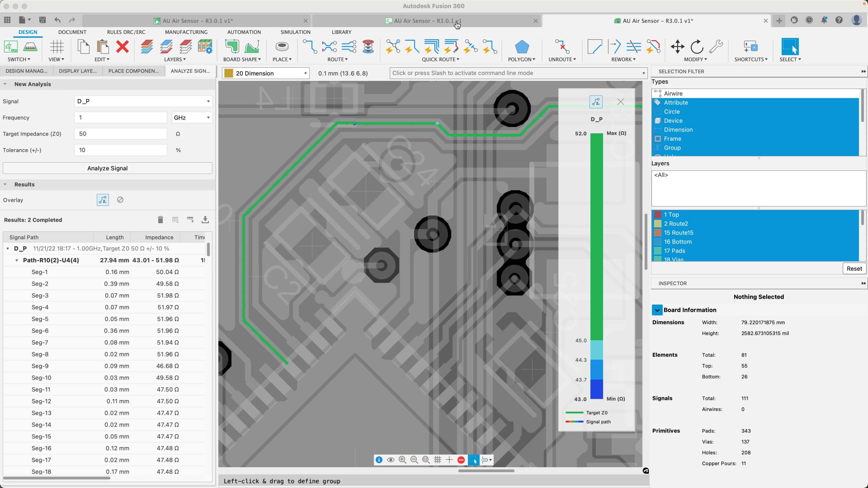Click the Analyze Signal button
The width and height of the screenshot is (868, 488).
[107, 168]
